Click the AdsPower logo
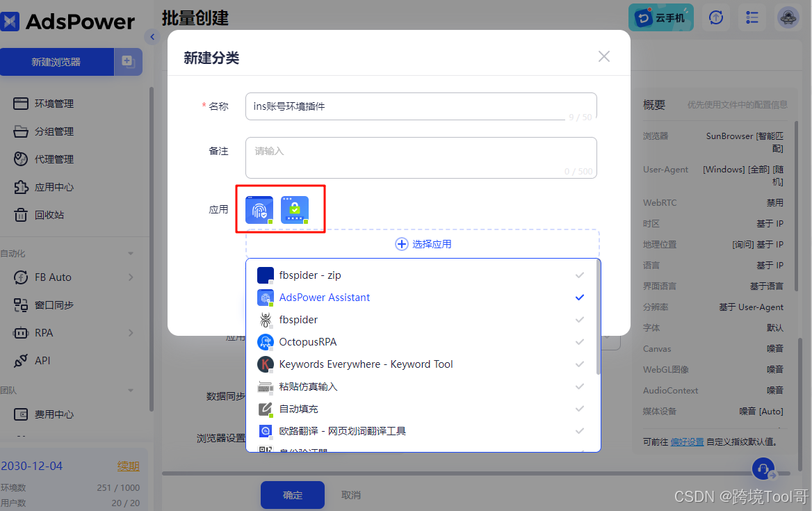 point(67,22)
